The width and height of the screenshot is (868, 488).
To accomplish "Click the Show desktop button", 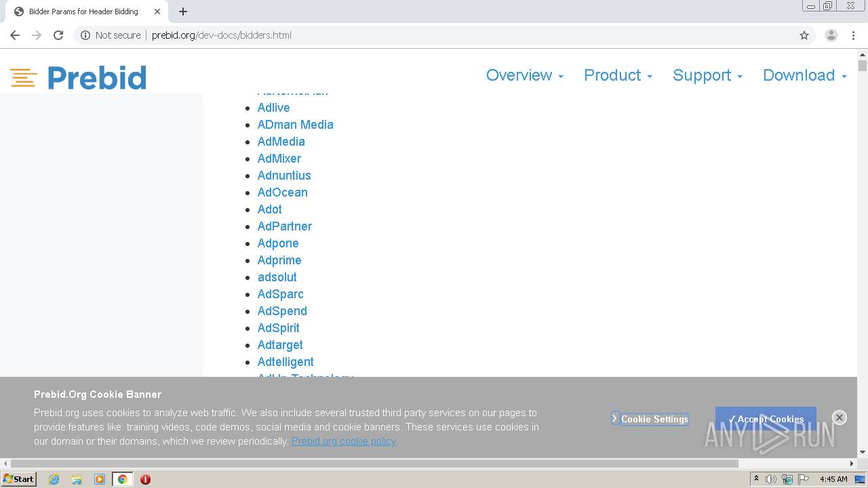I will pos(860,479).
